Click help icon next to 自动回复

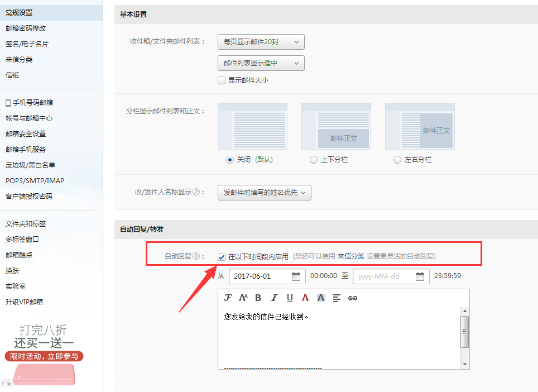(x=196, y=256)
